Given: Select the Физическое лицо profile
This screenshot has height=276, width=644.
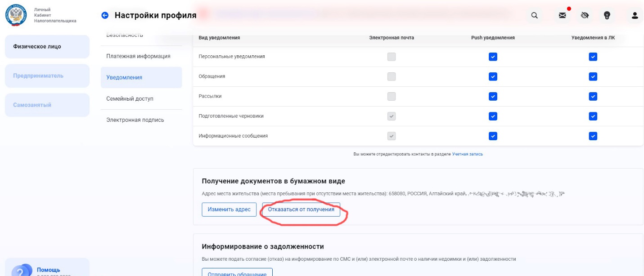Looking at the screenshot, I should pos(47,47).
